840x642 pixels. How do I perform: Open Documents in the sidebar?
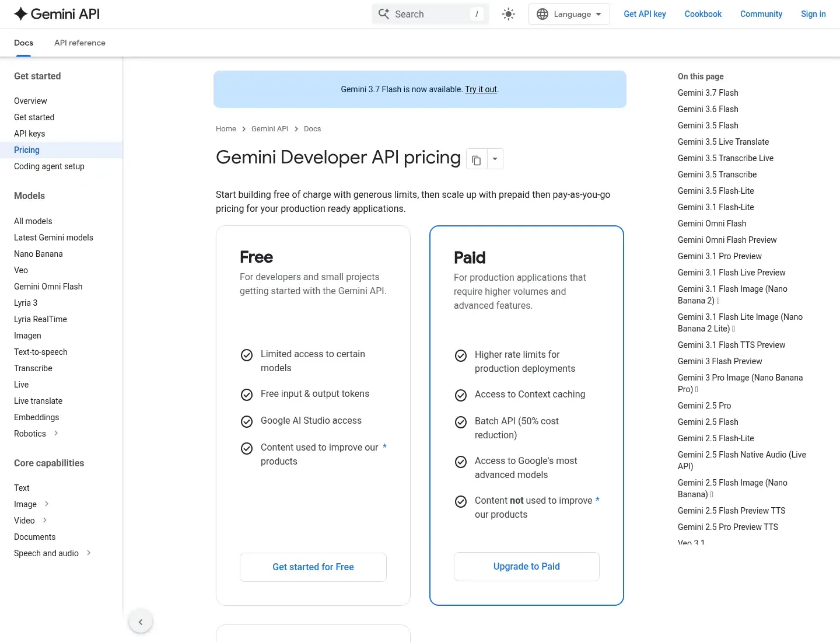35,537
